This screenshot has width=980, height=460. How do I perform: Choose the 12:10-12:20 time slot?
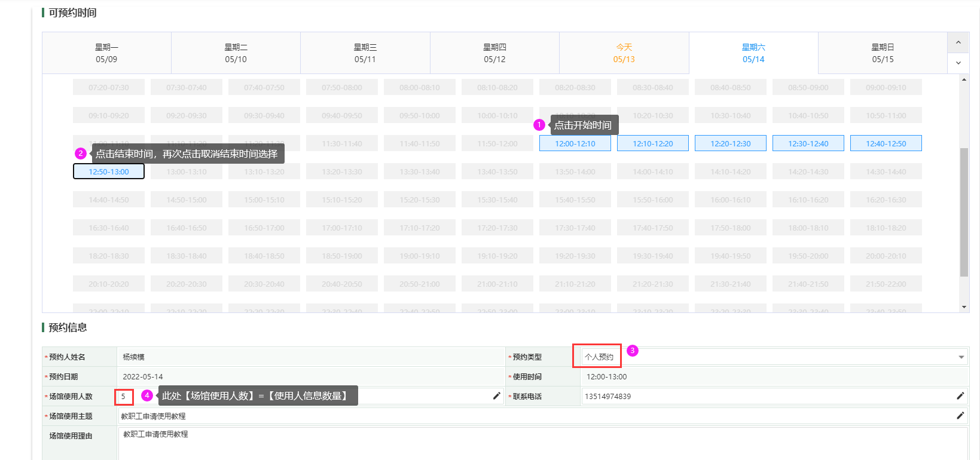coord(652,143)
